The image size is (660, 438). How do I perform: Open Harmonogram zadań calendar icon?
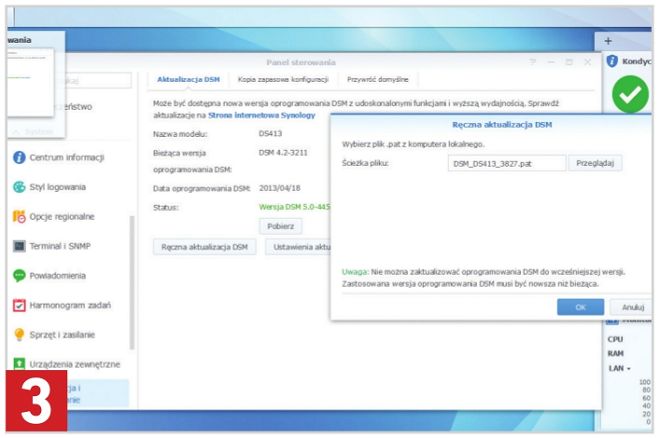point(19,305)
